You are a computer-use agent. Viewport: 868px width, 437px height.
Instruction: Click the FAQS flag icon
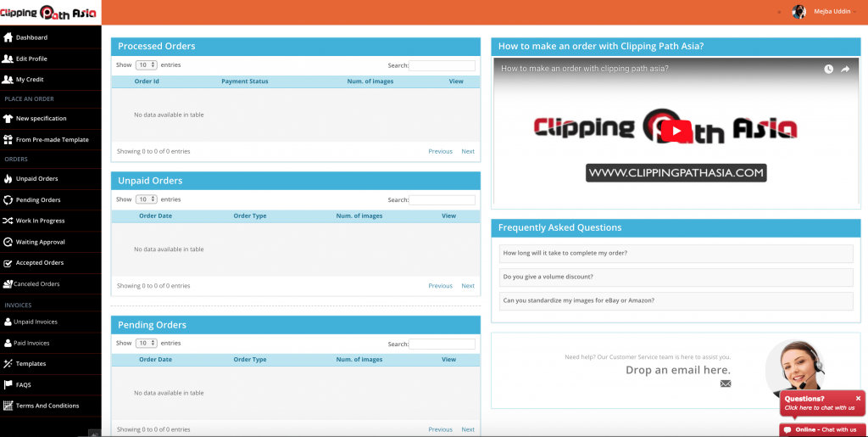click(x=8, y=385)
